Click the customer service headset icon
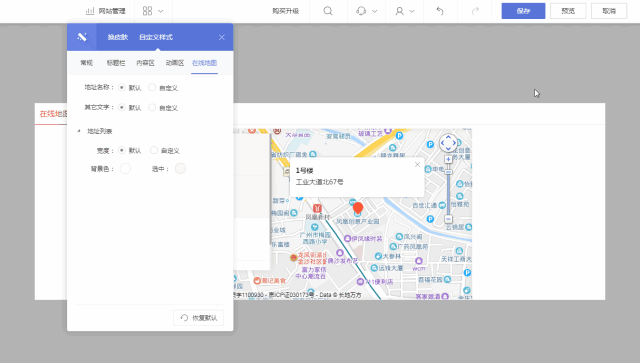The width and height of the screenshot is (640, 363). coord(361,11)
